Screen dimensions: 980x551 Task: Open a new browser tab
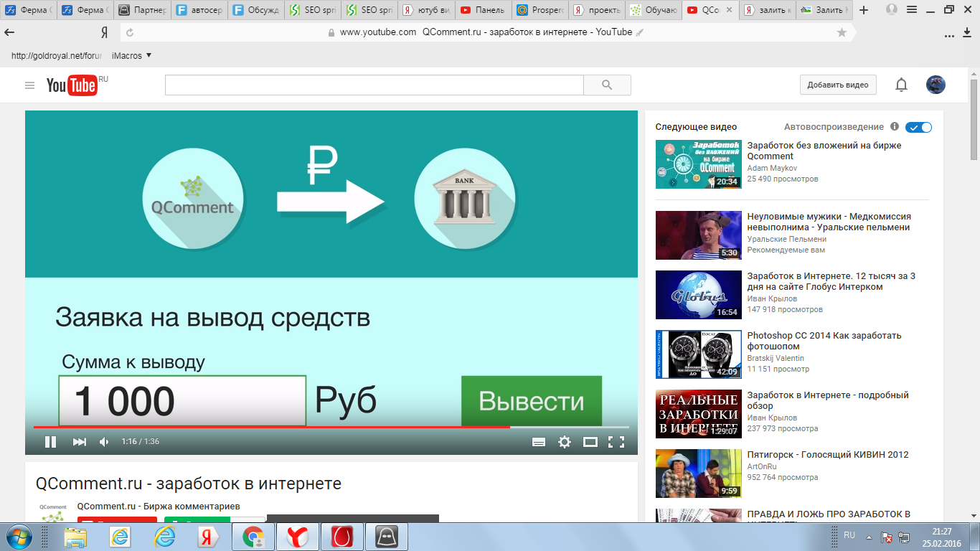tap(864, 10)
